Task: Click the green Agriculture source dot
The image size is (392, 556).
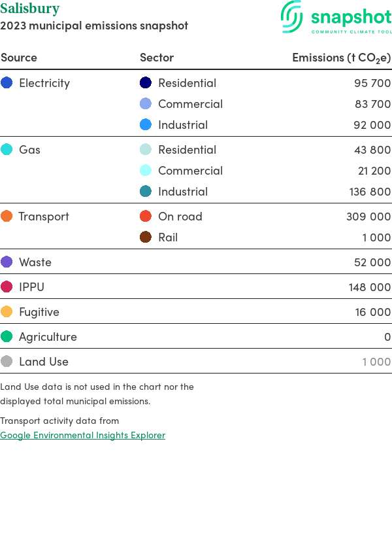Action: tap(7, 336)
